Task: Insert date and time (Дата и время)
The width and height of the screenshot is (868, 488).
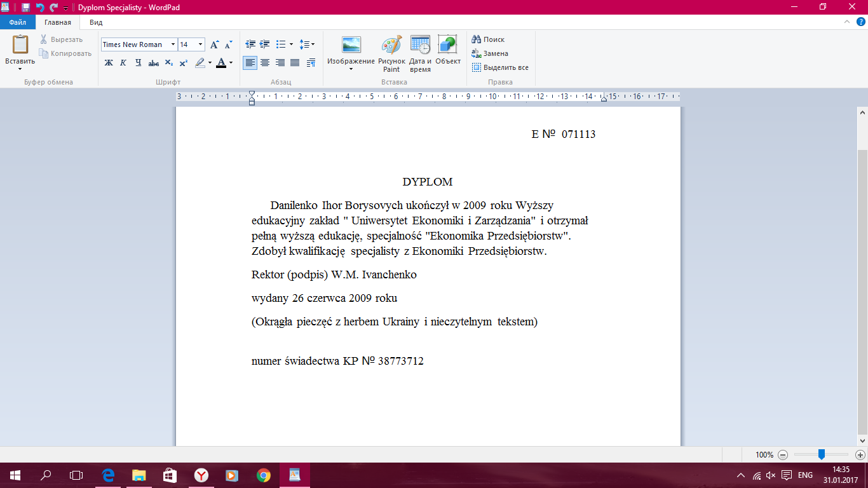Action: (420, 54)
